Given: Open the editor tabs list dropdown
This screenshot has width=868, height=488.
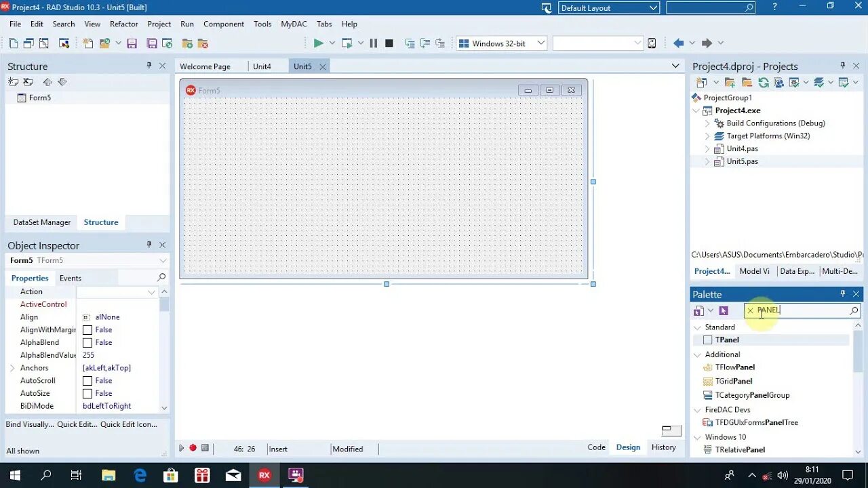Looking at the screenshot, I should (675, 66).
